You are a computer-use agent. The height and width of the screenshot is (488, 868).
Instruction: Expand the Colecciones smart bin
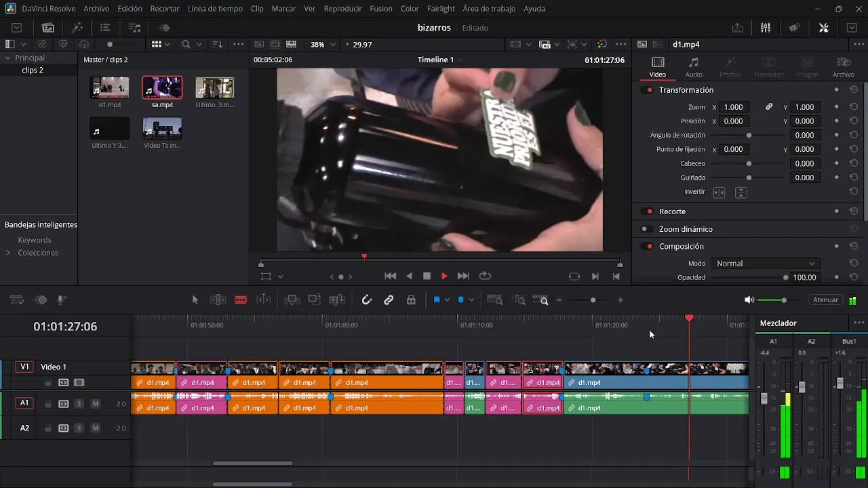[x=8, y=253]
